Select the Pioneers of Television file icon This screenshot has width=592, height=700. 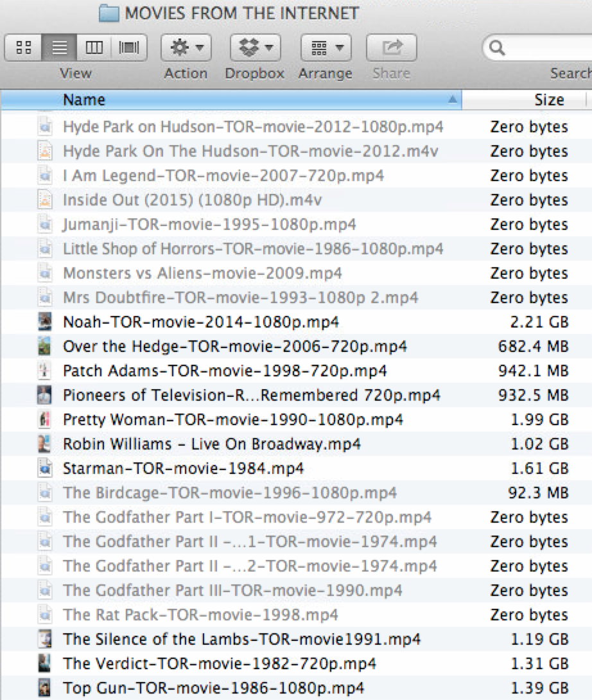click(45, 395)
